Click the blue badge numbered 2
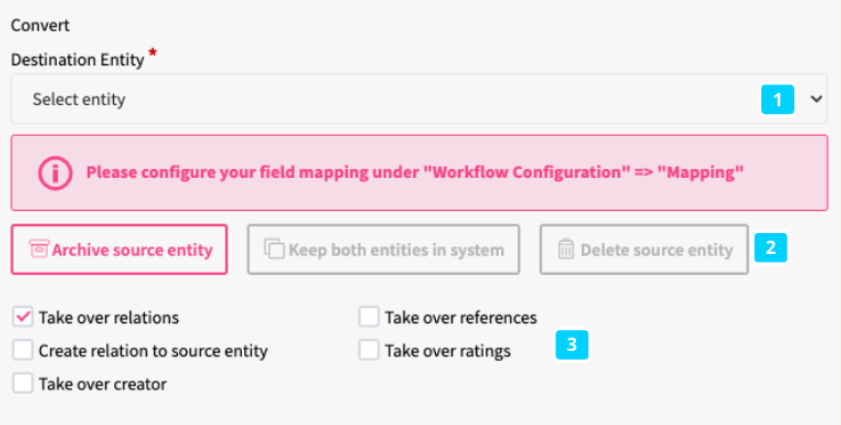This screenshot has width=841, height=425. pos(769,247)
